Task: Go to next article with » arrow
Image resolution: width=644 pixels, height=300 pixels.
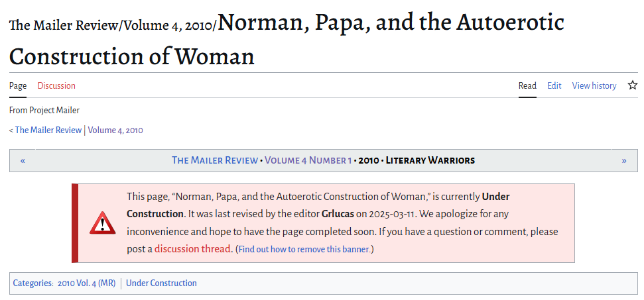Action: click(x=624, y=160)
